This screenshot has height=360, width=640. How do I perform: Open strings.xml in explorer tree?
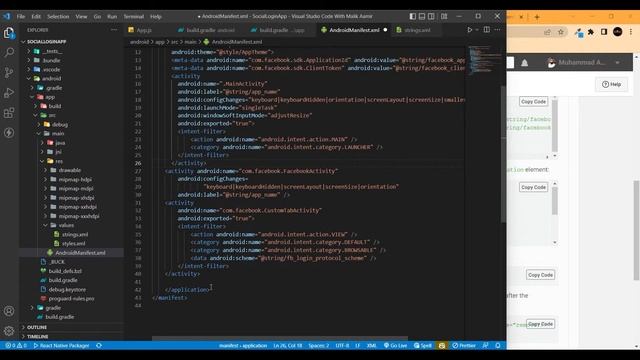pos(75,234)
